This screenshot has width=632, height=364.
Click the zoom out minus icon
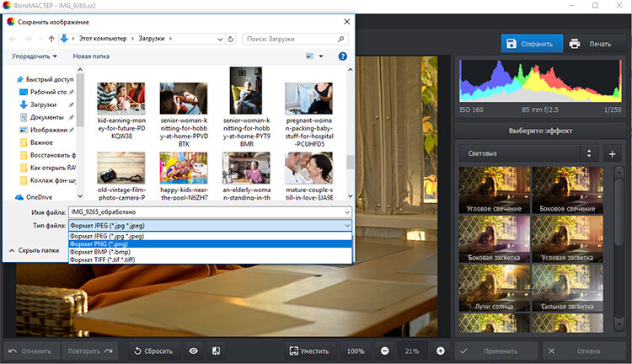pos(385,351)
